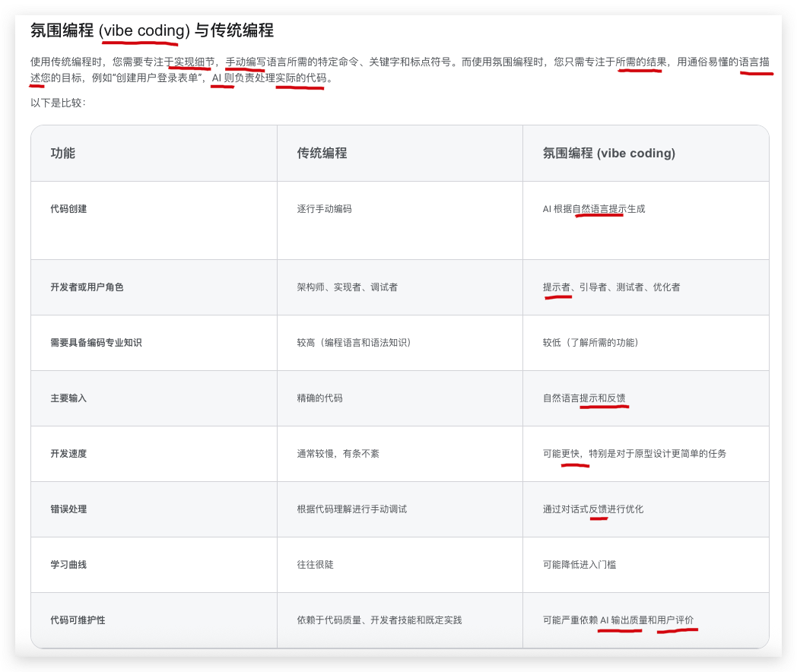This screenshot has width=797, height=672.
Task: Click the text '以下是比较：'
Action: click(59, 103)
